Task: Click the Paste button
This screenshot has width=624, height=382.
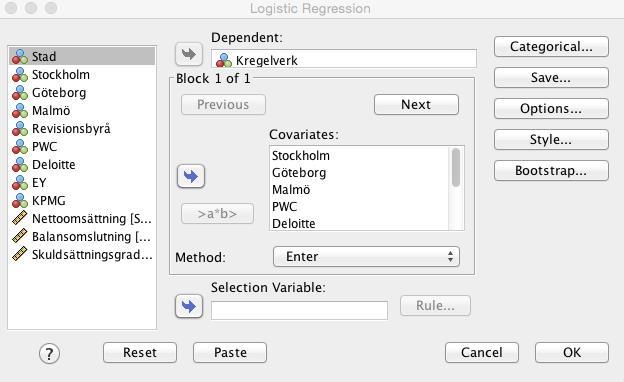Action: click(x=230, y=353)
